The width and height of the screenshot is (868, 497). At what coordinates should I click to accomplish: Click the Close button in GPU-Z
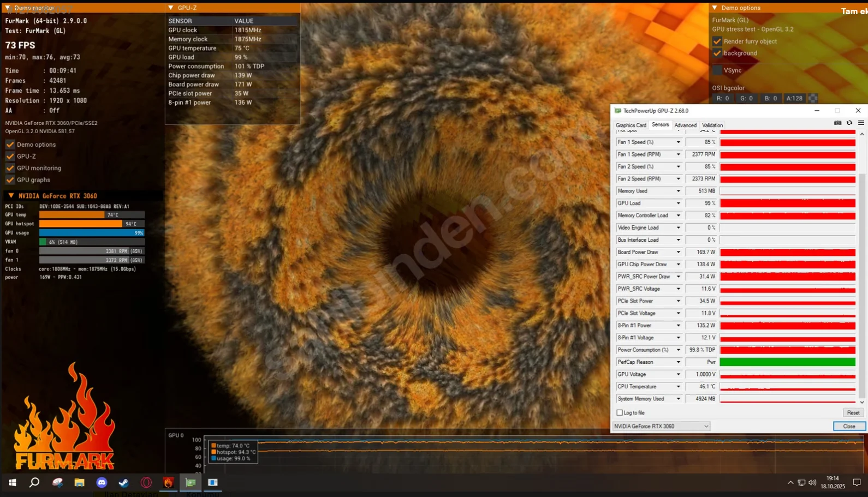(x=849, y=427)
